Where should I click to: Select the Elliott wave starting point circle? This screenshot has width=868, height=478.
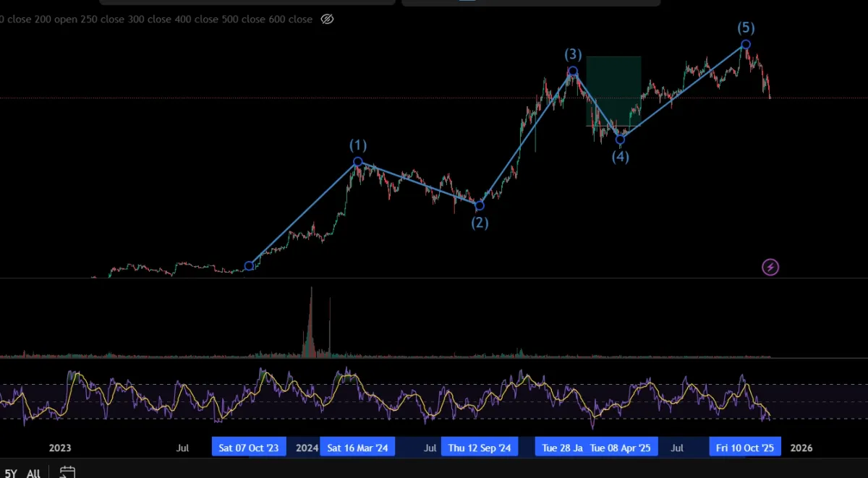250,266
